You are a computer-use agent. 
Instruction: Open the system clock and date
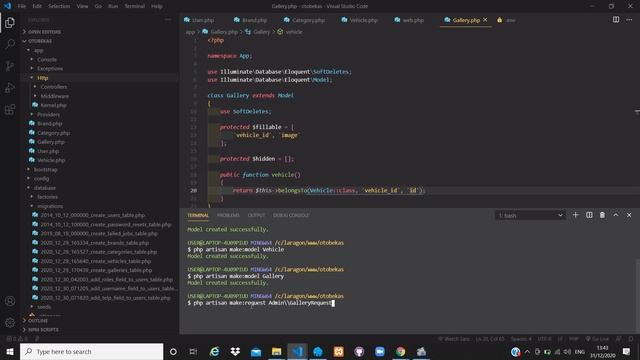[602, 351]
